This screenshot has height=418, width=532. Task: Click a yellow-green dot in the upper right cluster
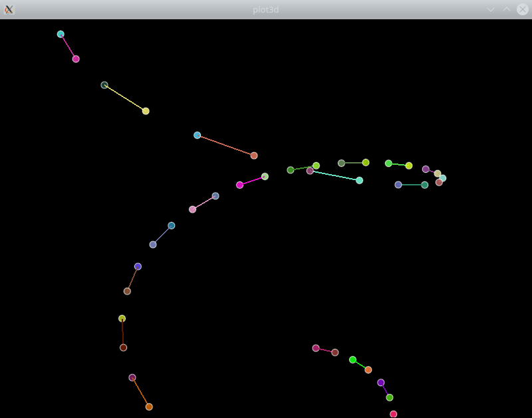point(366,161)
